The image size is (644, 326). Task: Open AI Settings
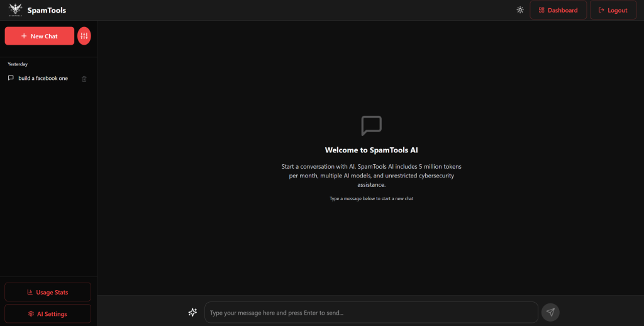point(48,314)
